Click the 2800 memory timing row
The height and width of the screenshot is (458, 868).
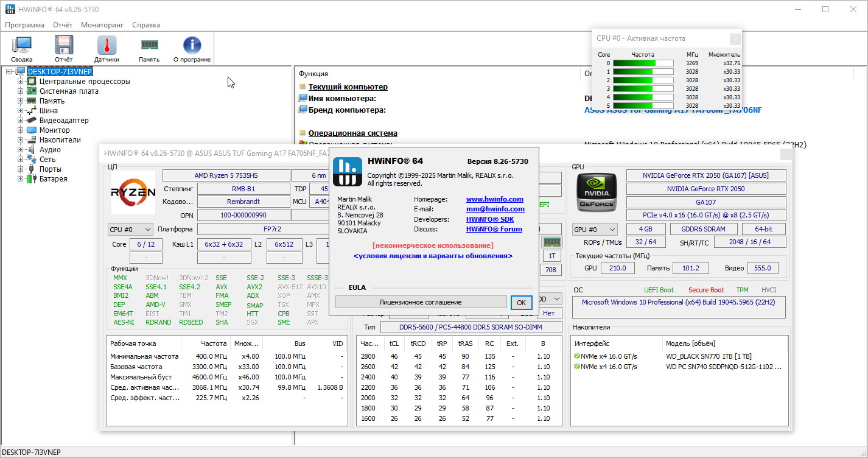(x=460, y=356)
